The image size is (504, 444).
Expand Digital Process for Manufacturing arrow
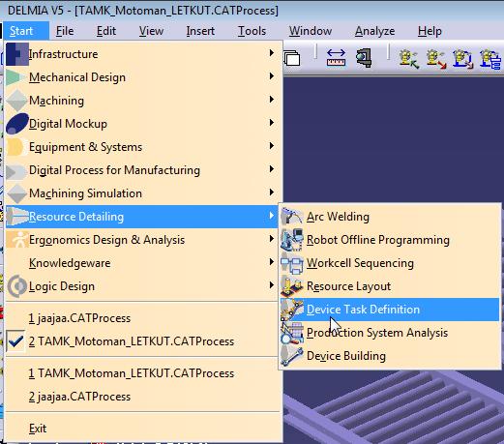272,169
